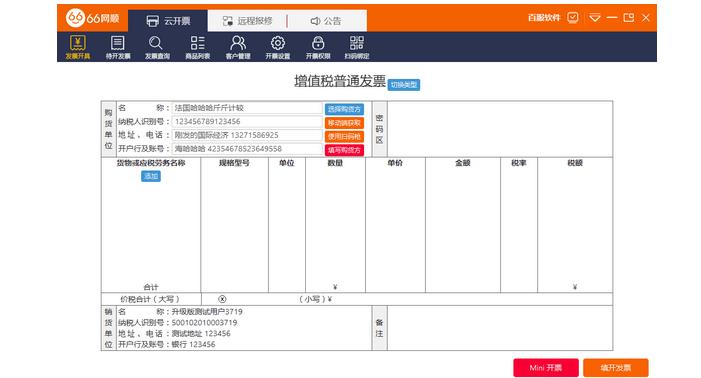This screenshot has width=701, height=378.
Task: Click the （小写）¥ amount text
Action: (316, 299)
